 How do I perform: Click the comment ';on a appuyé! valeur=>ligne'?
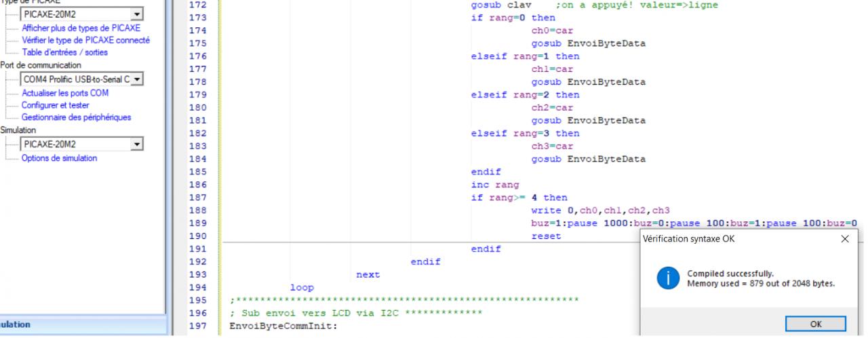point(636,5)
